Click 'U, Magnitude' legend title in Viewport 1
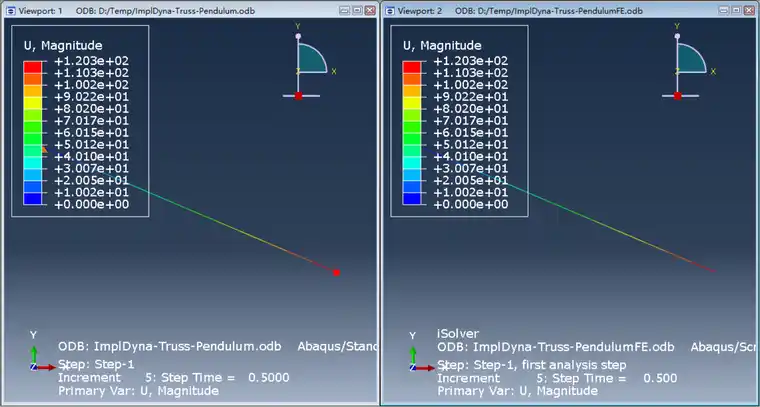The width and height of the screenshot is (760, 407). pyautogui.click(x=63, y=46)
